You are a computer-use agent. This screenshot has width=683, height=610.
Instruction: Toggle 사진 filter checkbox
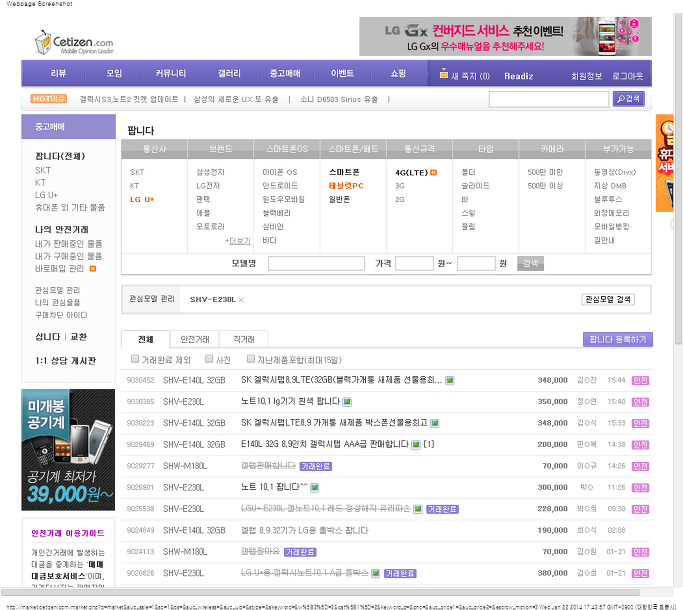209,359
